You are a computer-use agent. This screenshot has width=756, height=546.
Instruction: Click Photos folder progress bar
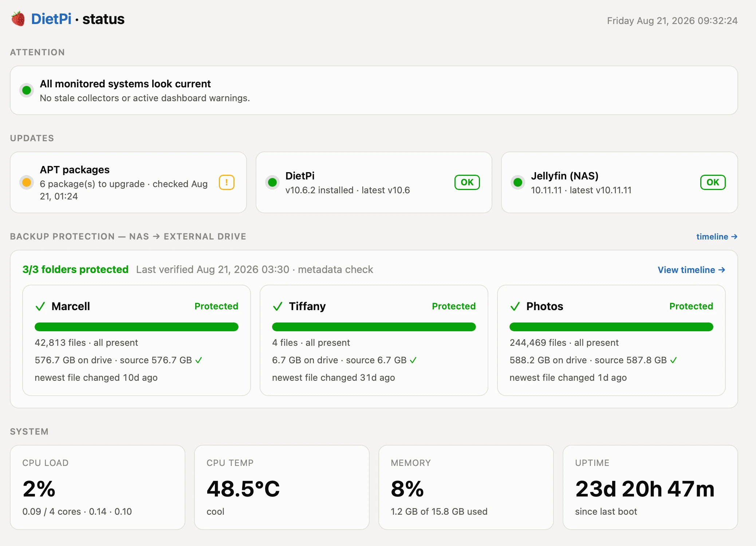pyautogui.click(x=611, y=327)
